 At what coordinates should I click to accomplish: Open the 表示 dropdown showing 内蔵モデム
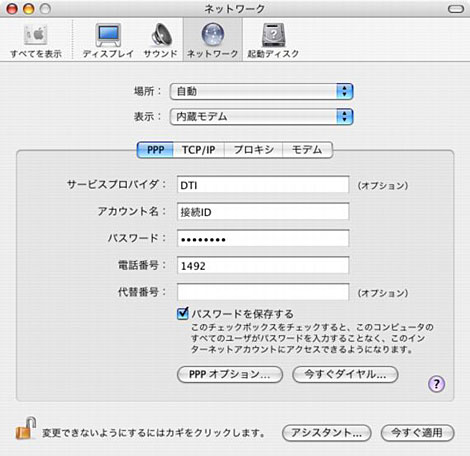[261, 117]
